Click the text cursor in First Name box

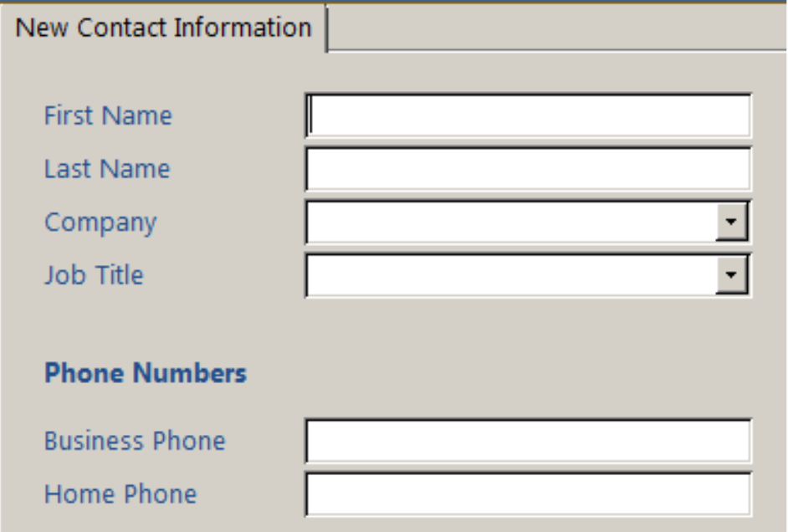point(311,116)
